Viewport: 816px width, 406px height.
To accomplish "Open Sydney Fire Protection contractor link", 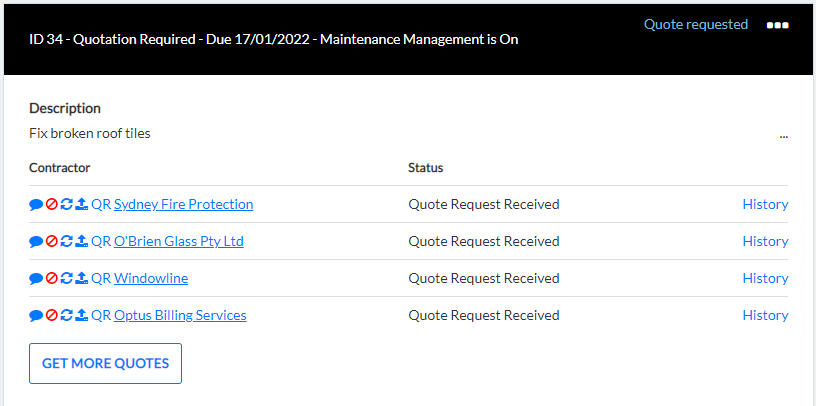I will (x=184, y=205).
